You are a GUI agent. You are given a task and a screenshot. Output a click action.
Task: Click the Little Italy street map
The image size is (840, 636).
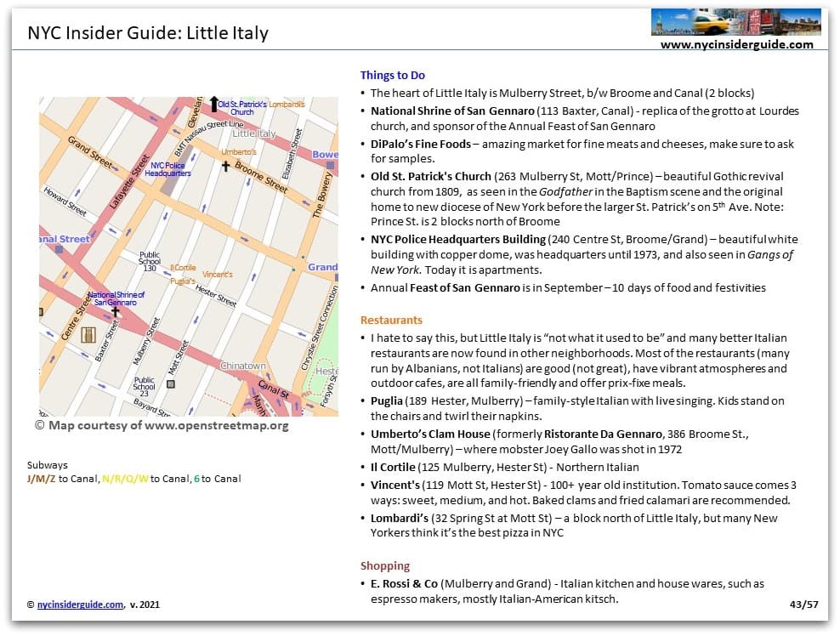click(x=189, y=257)
